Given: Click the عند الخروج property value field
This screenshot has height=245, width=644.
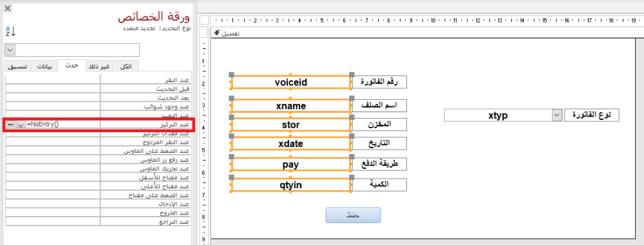Looking at the screenshot, I should point(53,213).
